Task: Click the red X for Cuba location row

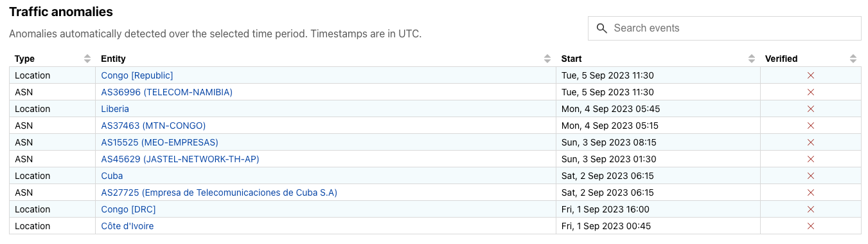Action: (810, 176)
